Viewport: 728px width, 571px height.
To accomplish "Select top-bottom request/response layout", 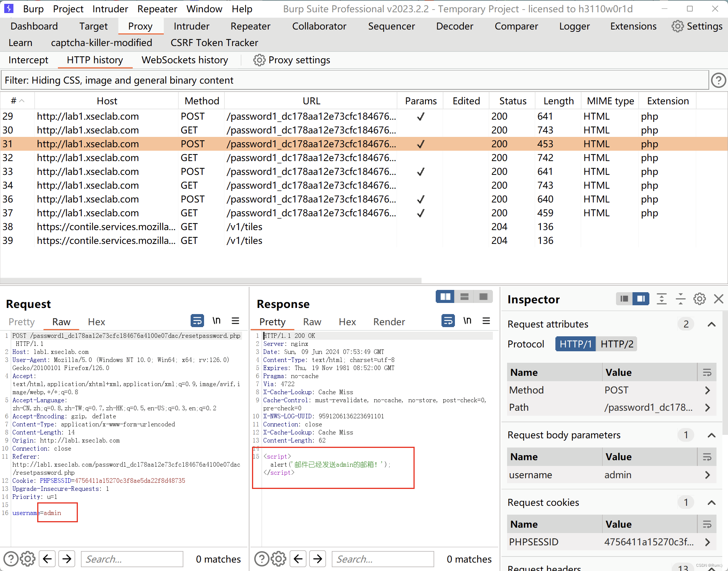I will coord(464,296).
